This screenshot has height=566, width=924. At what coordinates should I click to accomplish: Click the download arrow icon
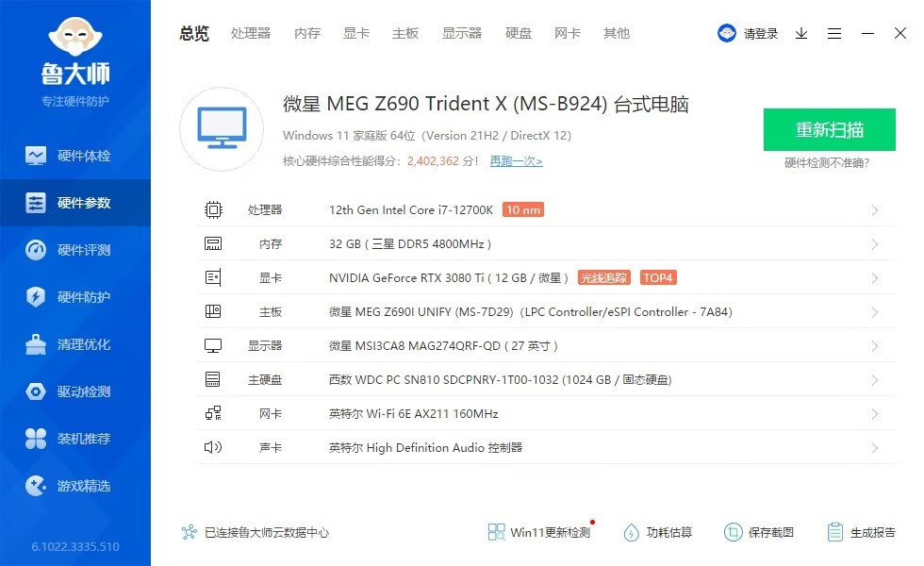point(801,34)
